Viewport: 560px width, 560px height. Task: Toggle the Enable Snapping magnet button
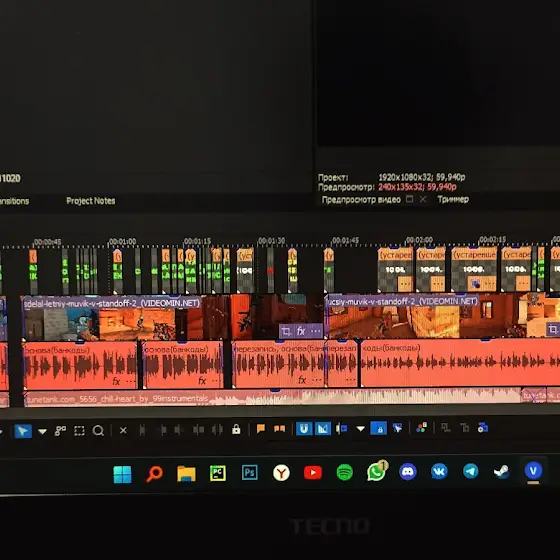(x=304, y=428)
